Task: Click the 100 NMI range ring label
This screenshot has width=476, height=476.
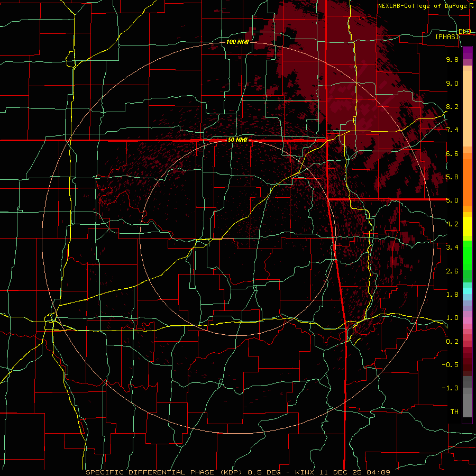Action: (237, 42)
